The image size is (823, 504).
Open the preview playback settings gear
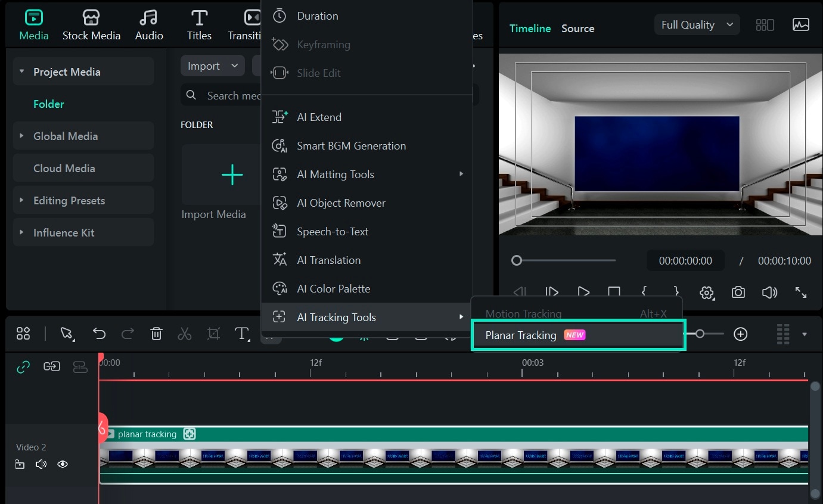pos(707,293)
